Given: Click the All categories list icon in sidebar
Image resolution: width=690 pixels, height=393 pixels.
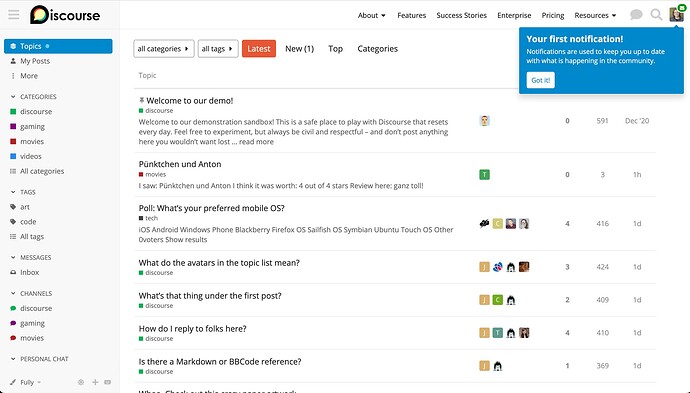Looking at the screenshot, I should pyautogui.click(x=13, y=171).
